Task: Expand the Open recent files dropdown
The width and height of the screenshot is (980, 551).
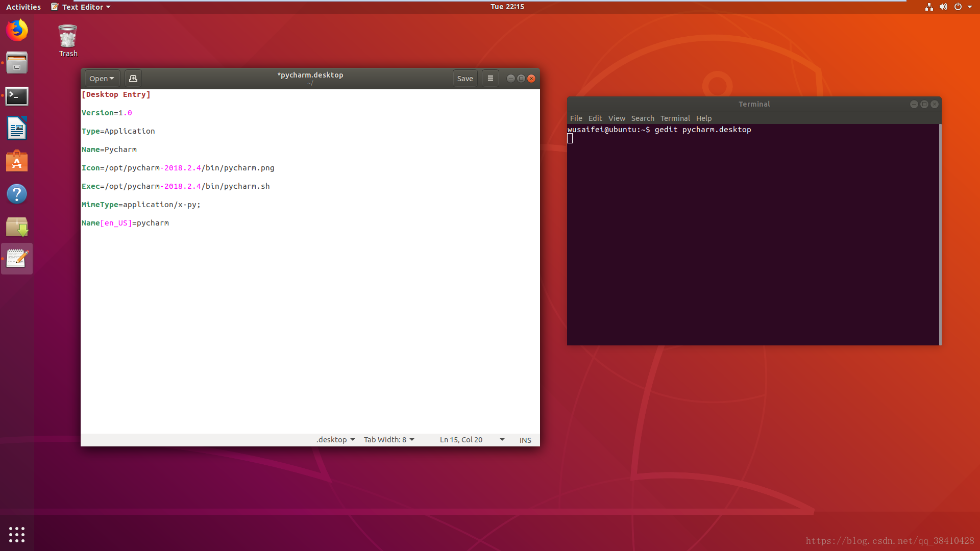Action: coord(102,79)
